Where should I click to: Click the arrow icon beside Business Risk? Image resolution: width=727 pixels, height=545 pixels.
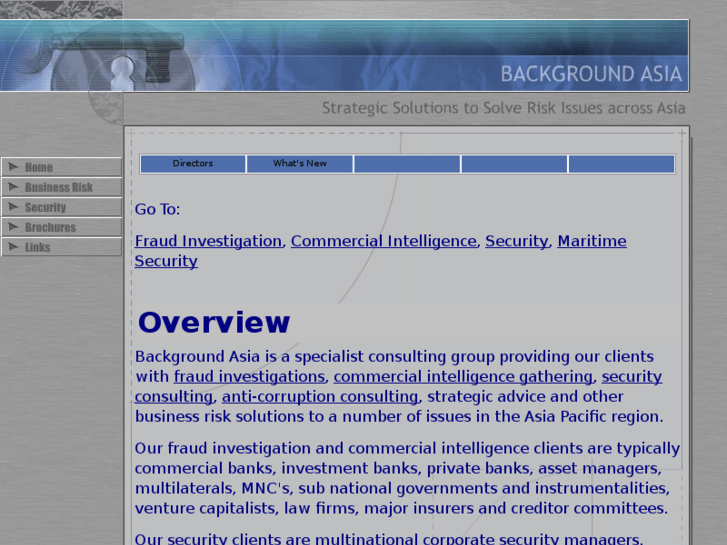tap(13, 186)
